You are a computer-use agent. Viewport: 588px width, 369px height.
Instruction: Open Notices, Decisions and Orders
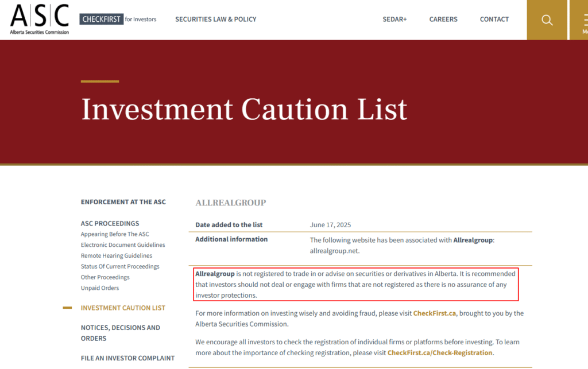click(x=121, y=333)
